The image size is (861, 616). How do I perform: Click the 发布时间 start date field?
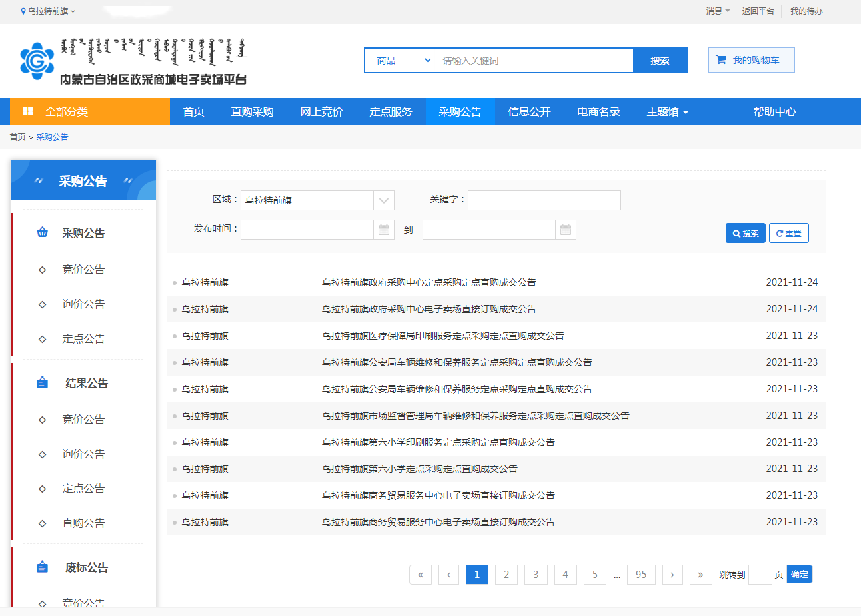(x=307, y=230)
